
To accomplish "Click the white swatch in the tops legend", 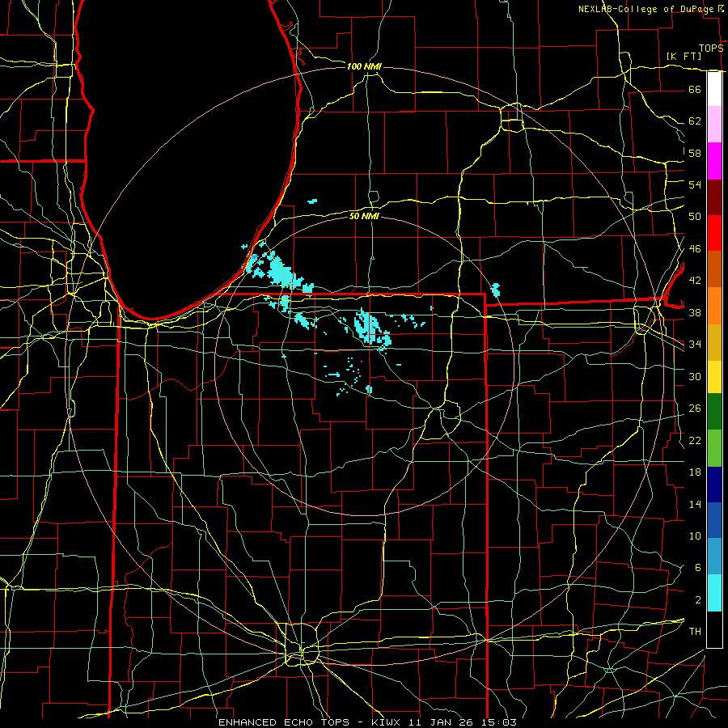I will (714, 89).
